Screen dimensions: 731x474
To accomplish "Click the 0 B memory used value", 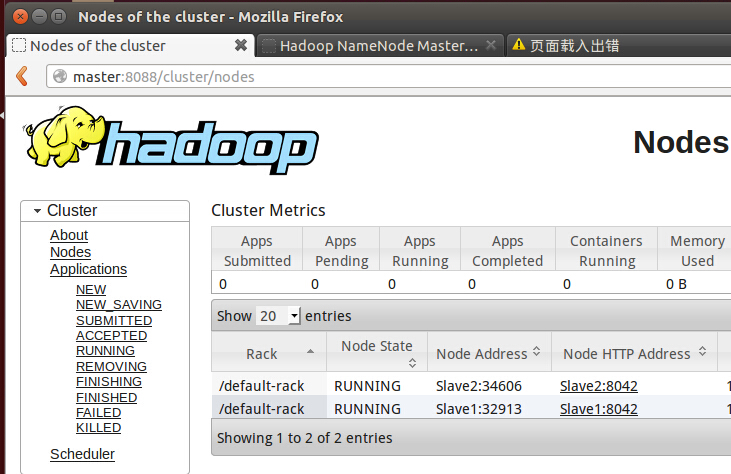I will 676,284.
